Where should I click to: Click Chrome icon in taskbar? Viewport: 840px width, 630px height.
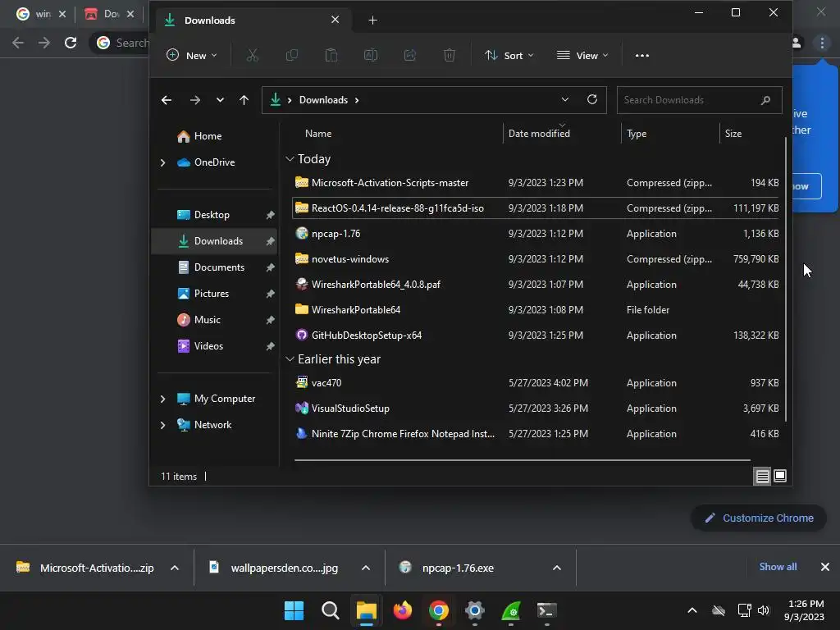pyautogui.click(x=439, y=610)
